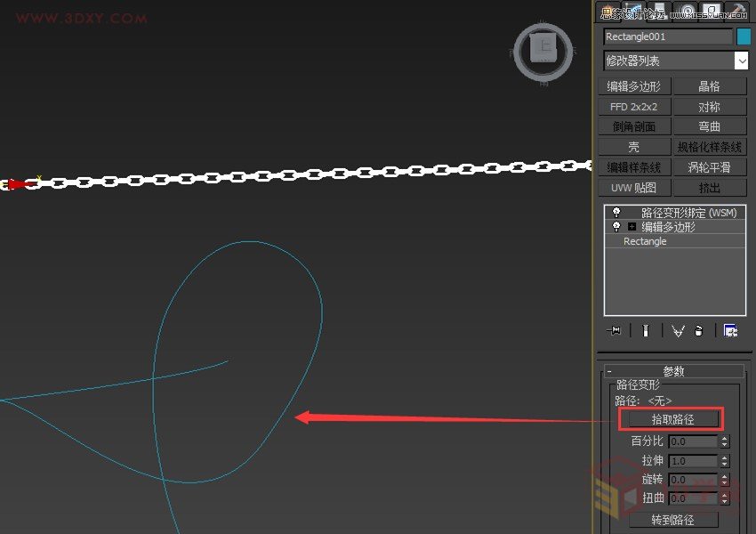Image resolution: width=756 pixels, height=534 pixels.
Task: Click the Rectangle001 name field
Action: point(667,36)
